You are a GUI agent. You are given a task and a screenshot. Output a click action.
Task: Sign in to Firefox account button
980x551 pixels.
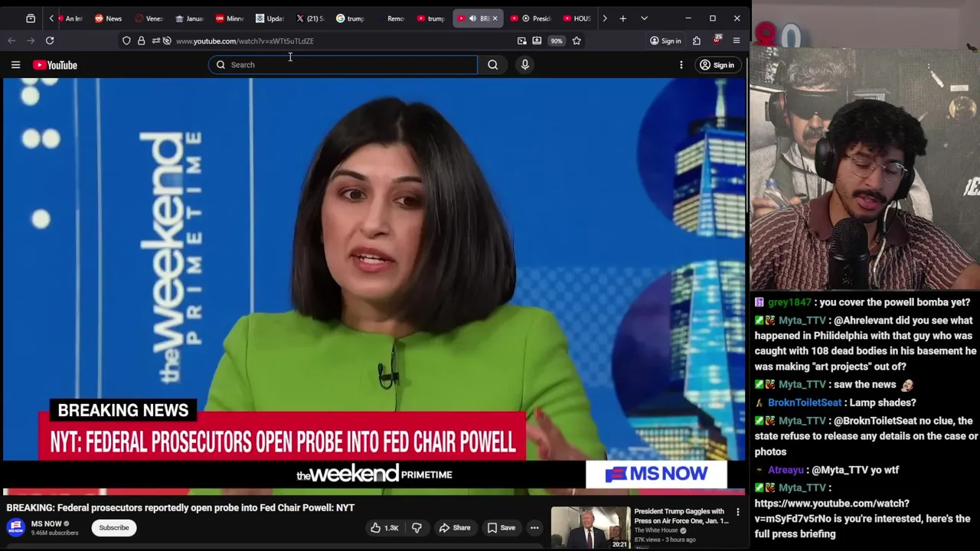[x=665, y=41]
